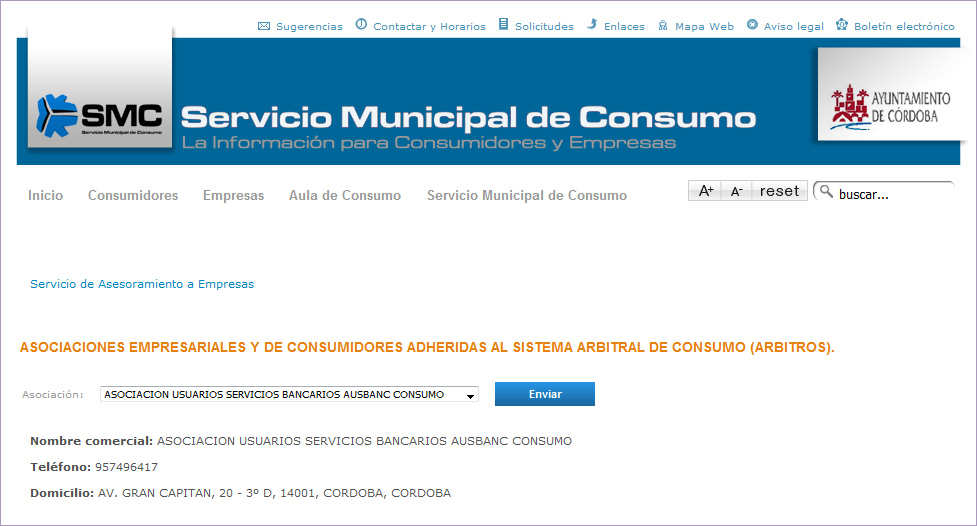Click the Solicitudes document icon

click(503, 24)
